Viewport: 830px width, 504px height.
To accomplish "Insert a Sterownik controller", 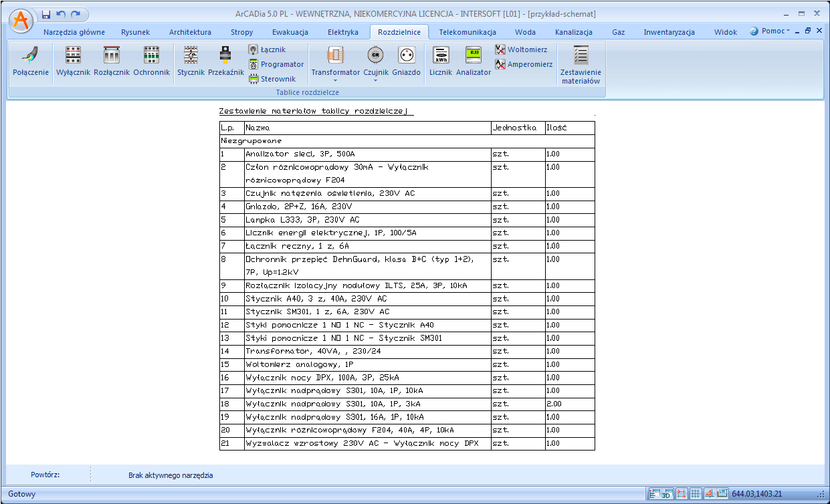I will tap(272, 79).
